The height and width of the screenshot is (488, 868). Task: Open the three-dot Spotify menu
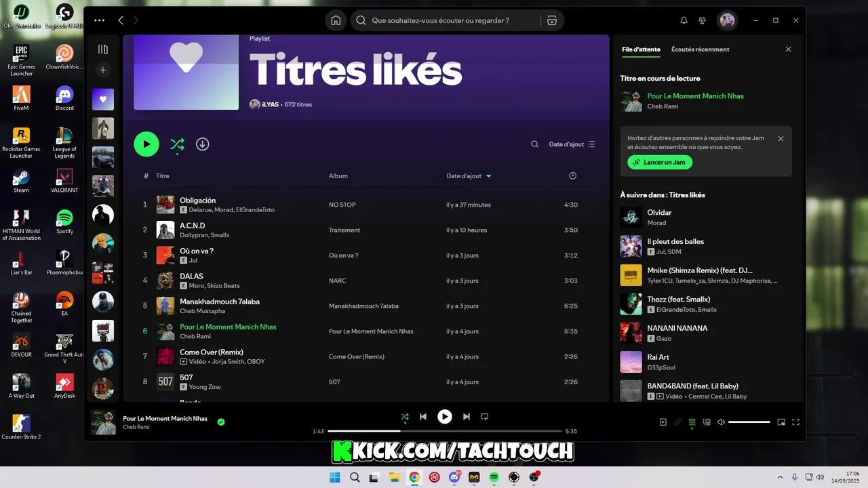pyautogui.click(x=100, y=20)
